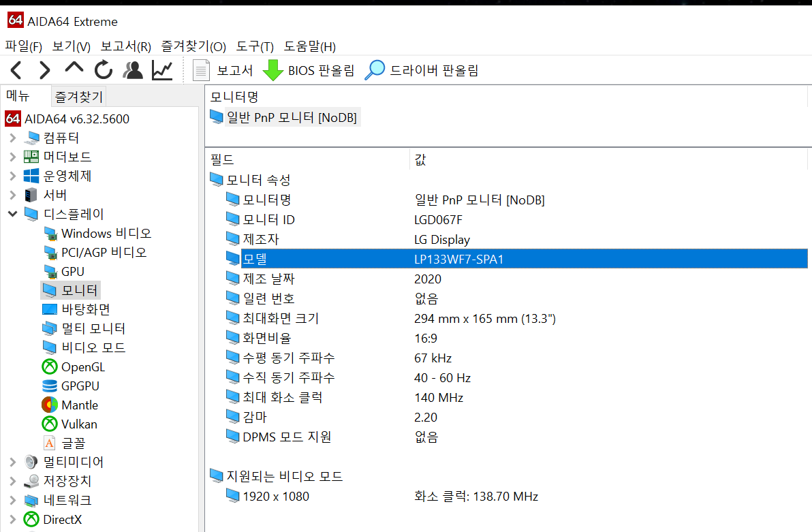The height and width of the screenshot is (532, 812).
Task: Click the 필드 column header
Action: (308, 159)
